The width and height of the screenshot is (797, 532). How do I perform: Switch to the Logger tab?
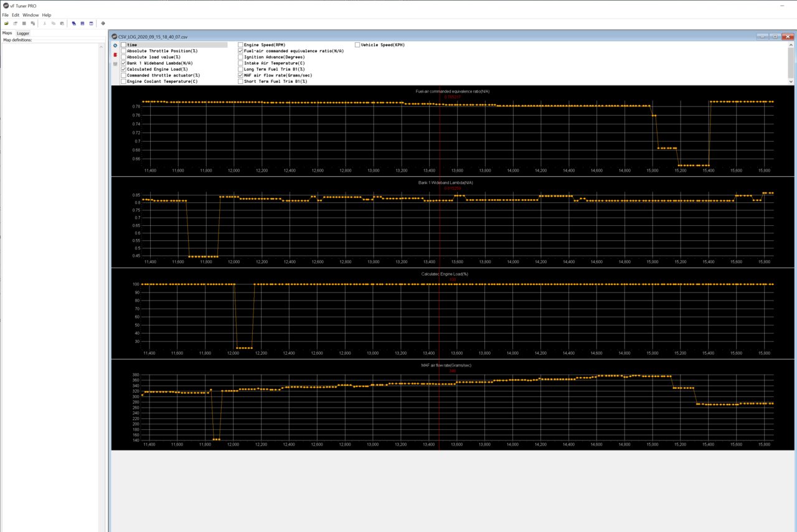coord(23,33)
